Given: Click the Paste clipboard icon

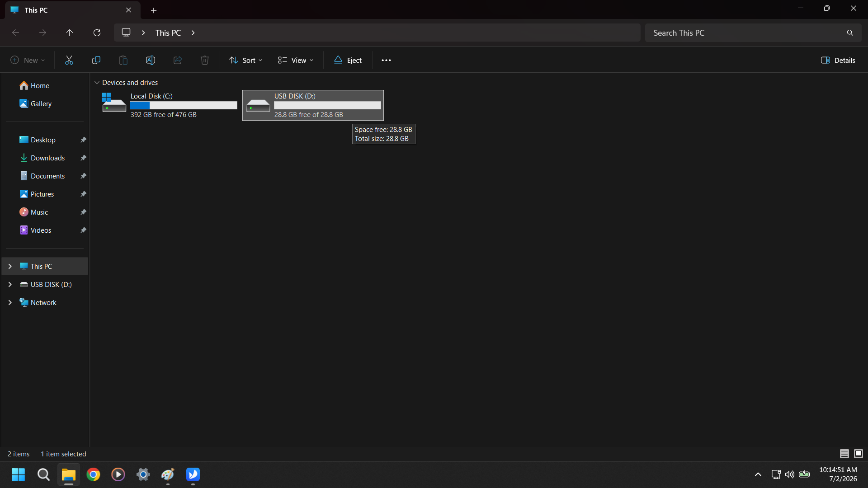Looking at the screenshot, I should (x=123, y=60).
